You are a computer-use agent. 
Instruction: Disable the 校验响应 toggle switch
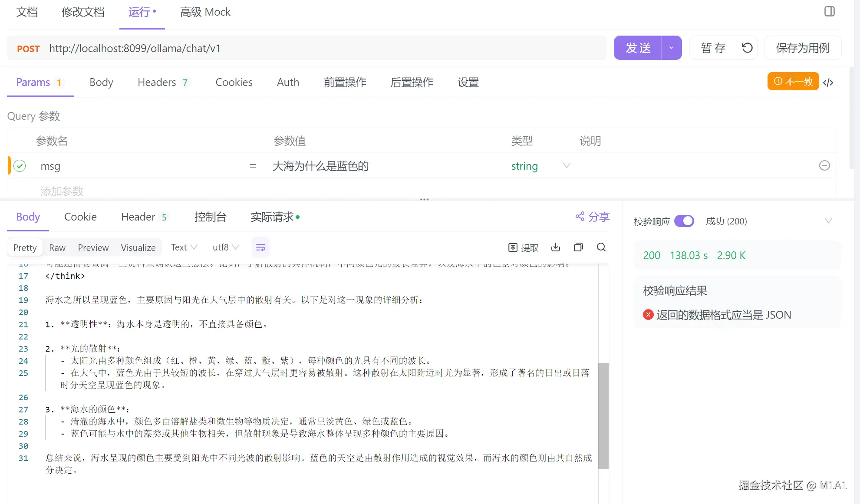pos(684,221)
